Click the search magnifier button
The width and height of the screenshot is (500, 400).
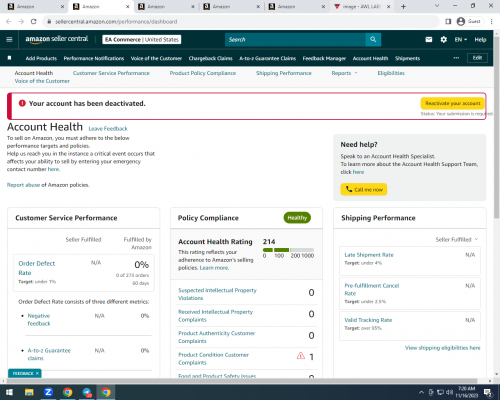pos(373,39)
